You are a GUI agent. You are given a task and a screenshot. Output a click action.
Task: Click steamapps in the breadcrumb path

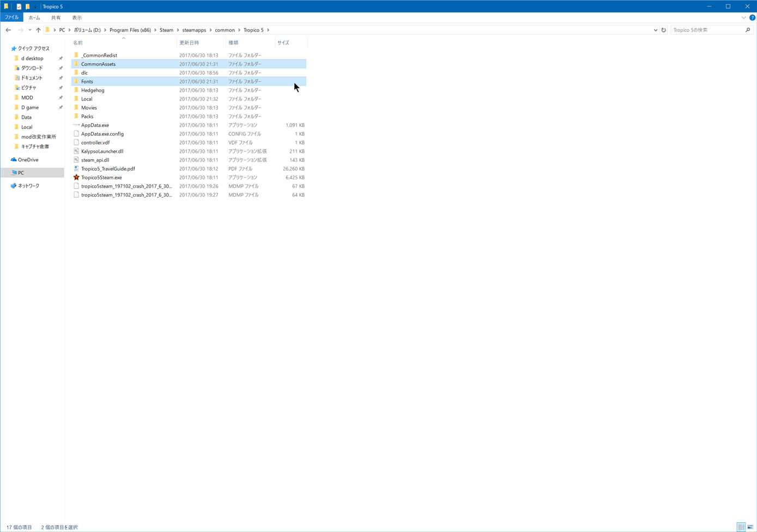coord(194,30)
